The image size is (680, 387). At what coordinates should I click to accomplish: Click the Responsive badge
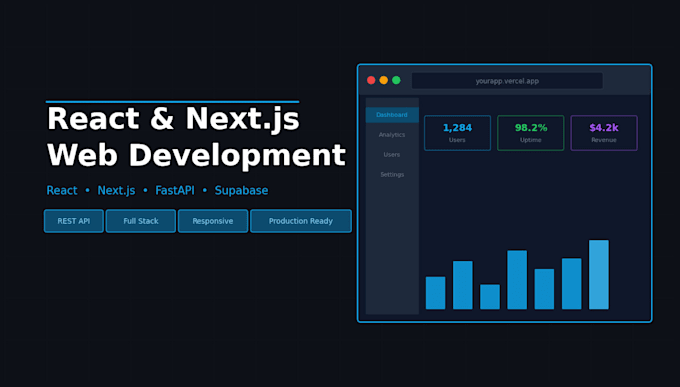click(x=213, y=221)
